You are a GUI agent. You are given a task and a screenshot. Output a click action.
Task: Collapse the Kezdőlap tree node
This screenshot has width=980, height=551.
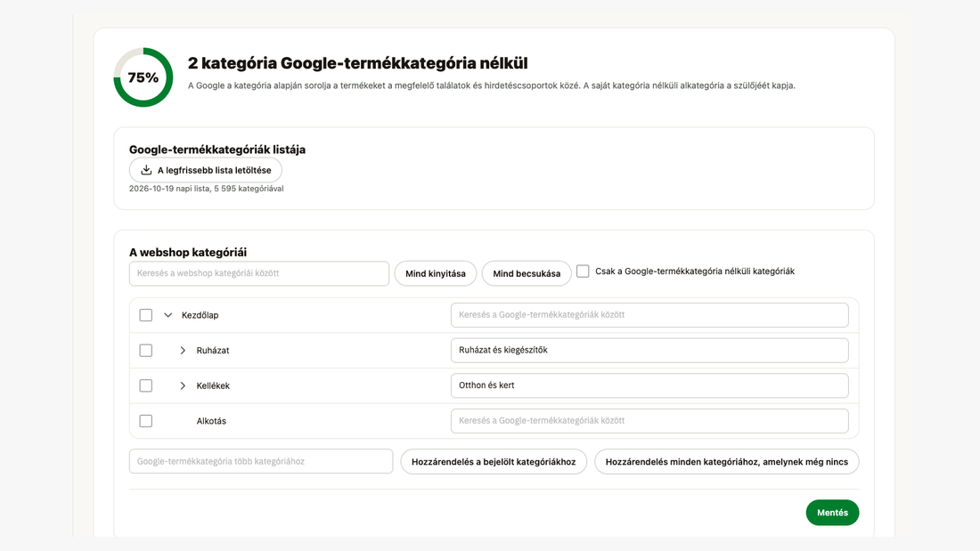point(168,315)
